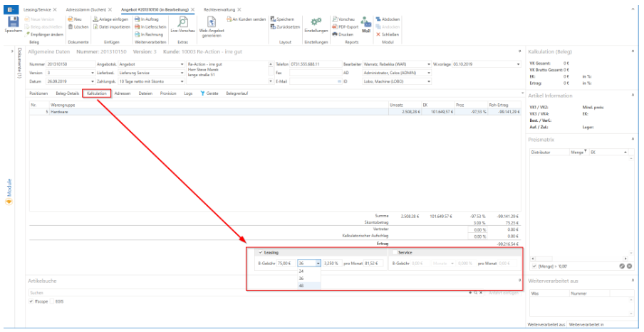Click the Leasing B-Gebühr amount field

click(284, 263)
